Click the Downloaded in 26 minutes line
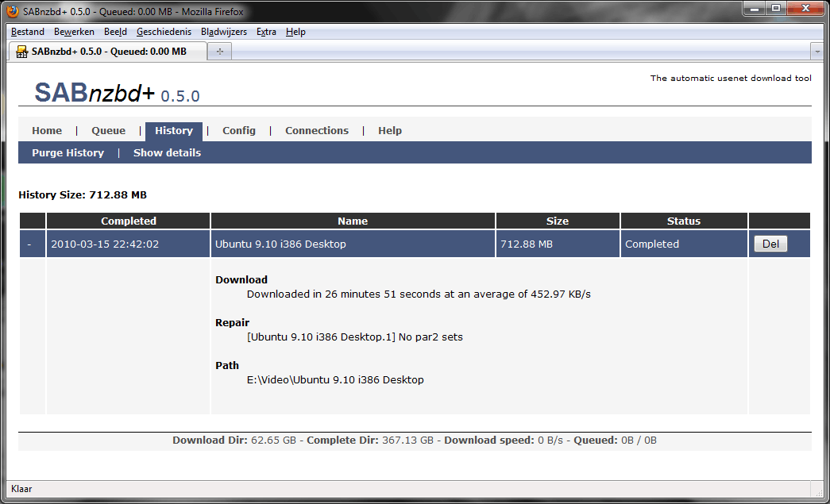The width and height of the screenshot is (830, 504). pos(419,294)
